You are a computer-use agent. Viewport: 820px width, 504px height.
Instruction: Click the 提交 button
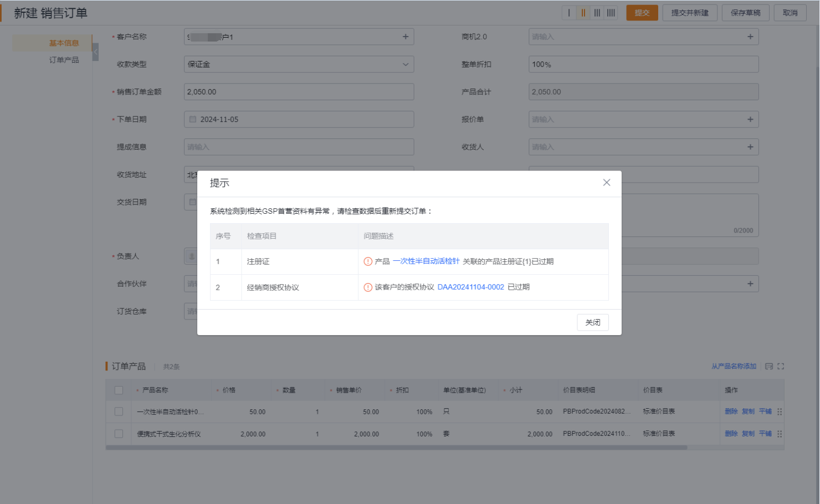(x=642, y=13)
